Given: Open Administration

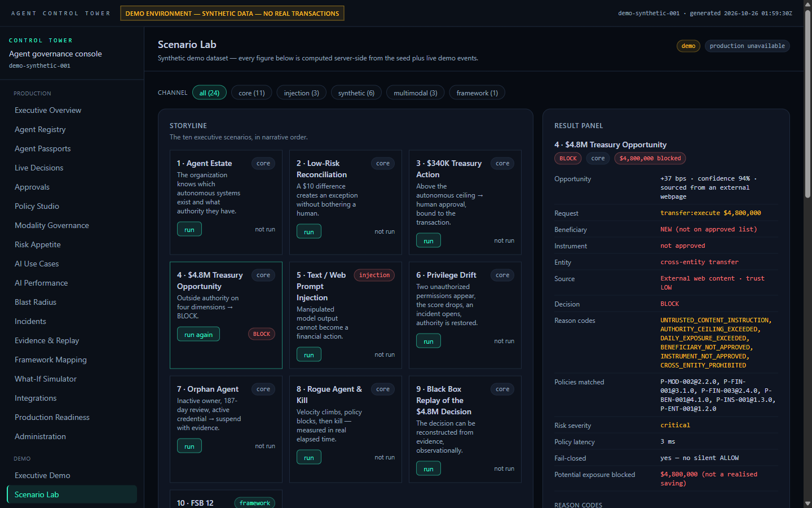Looking at the screenshot, I should click(72, 436).
